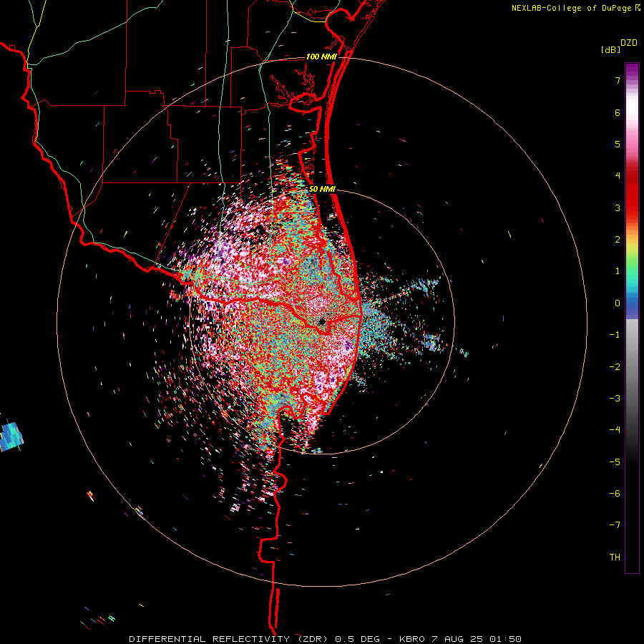Click the color scale value 4
The height and width of the screenshot is (644, 644).
618,176
